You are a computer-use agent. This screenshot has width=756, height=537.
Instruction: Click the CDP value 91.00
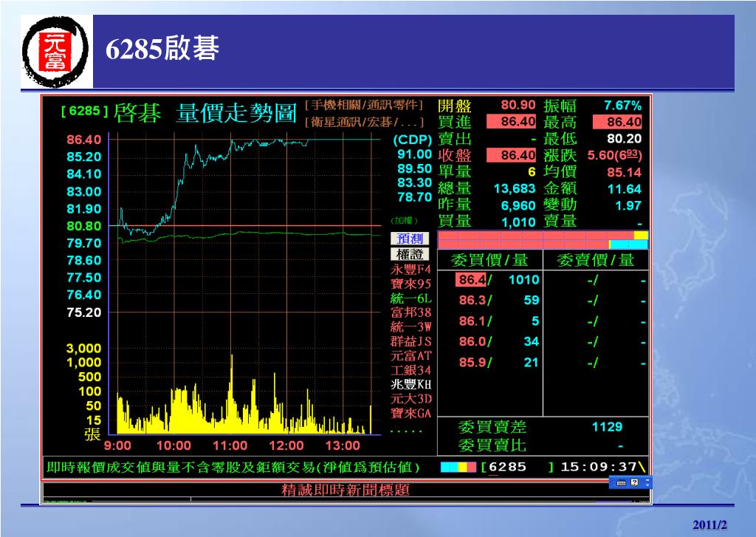(x=414, y=154)
